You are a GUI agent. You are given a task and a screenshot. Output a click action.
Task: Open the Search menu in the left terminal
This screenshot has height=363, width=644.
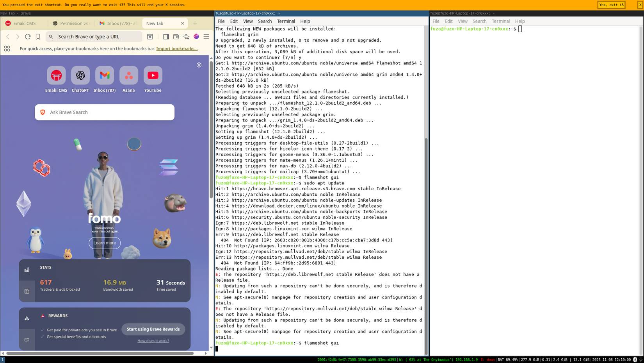(x=265, y=21)
